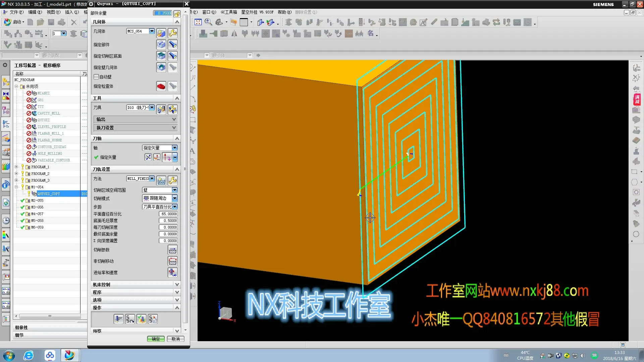This screenshot has height=362, width=644.
Task: Click the 确定 (OK) button
Action: click(x=156, y=339)
